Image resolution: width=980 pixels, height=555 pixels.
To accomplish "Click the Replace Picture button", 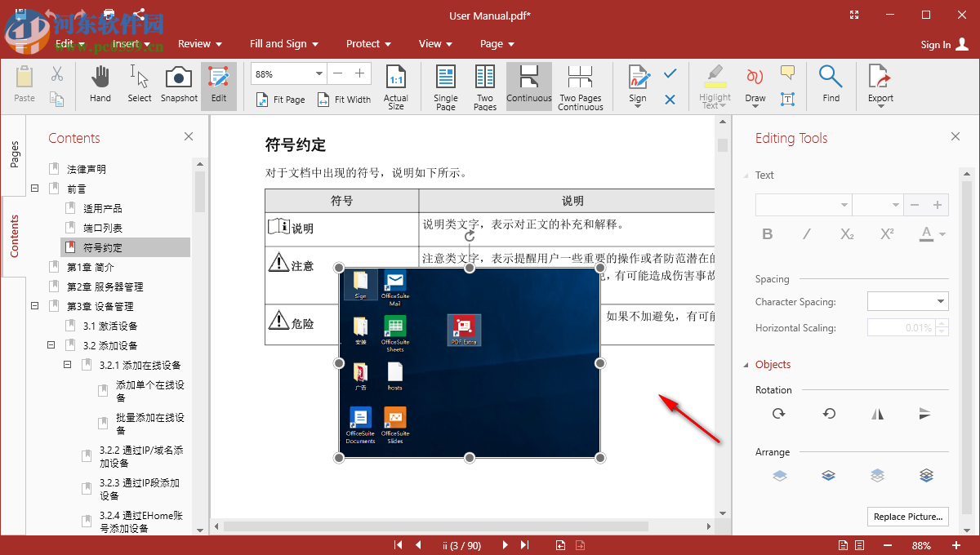I will point(907,516).
